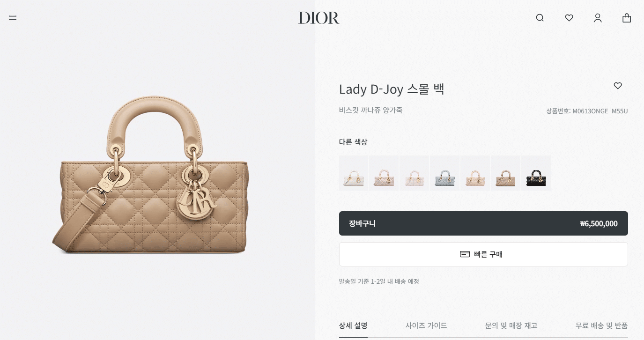Open wishlist heart icon in header
Screen dimensions: 644x340
569,18
